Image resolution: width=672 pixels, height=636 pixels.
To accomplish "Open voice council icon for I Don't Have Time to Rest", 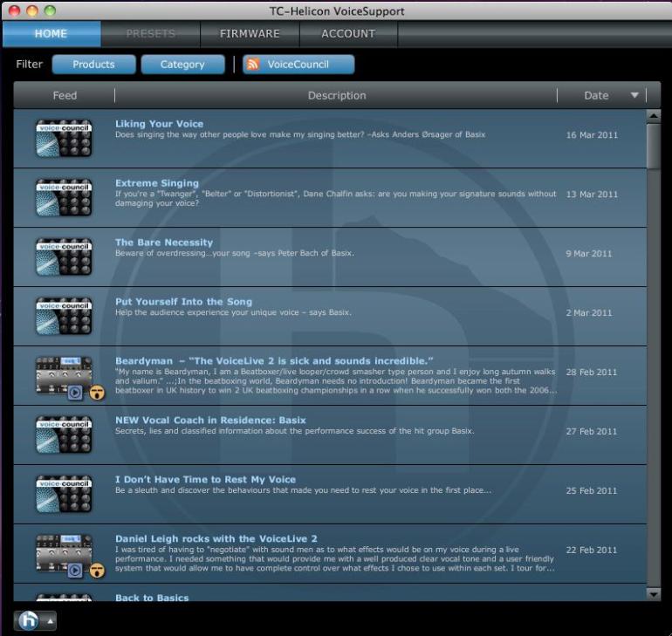I will (64, 494).
